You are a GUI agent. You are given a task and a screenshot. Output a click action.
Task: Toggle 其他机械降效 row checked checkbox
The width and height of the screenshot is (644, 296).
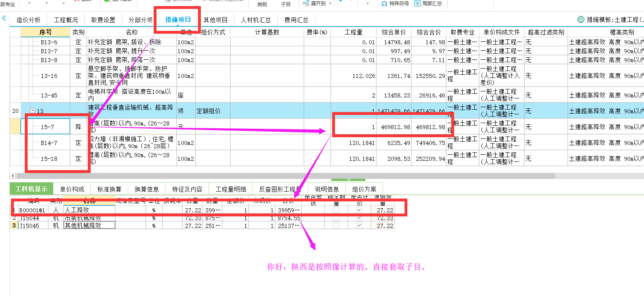click(x=359, y=225)
